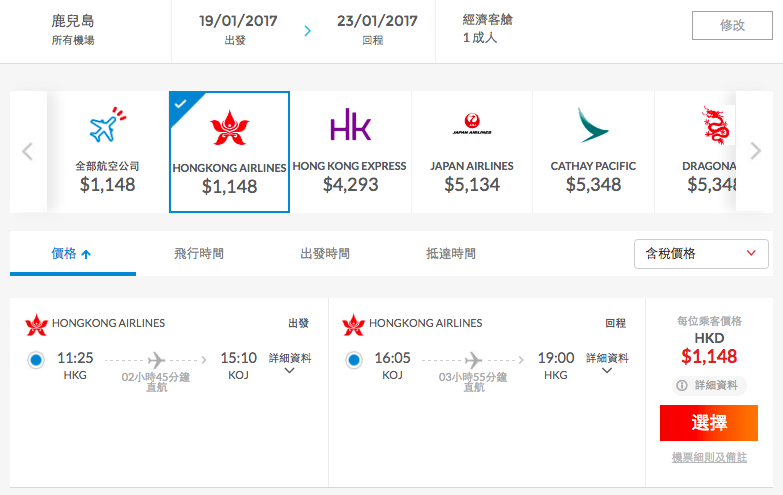783x495 pixels.
Task: Select the 16:05 KOJ return radio button
Action: click(x=354, y=360)
